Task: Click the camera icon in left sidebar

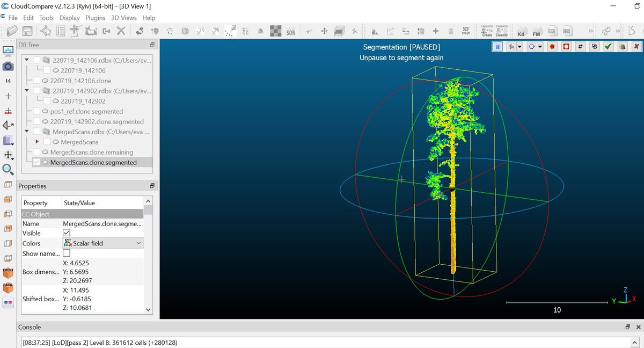Action: click(8, 66)
